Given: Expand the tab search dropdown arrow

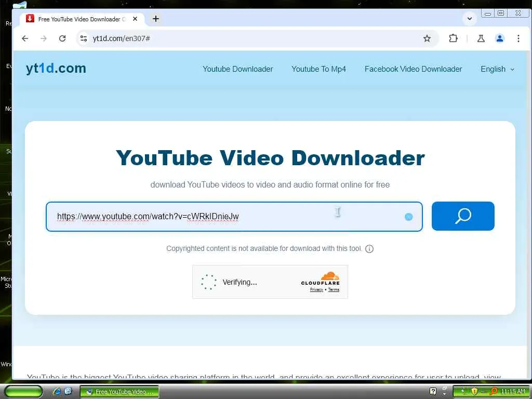Looking at the screenshot, I should [x=470, y=18].
